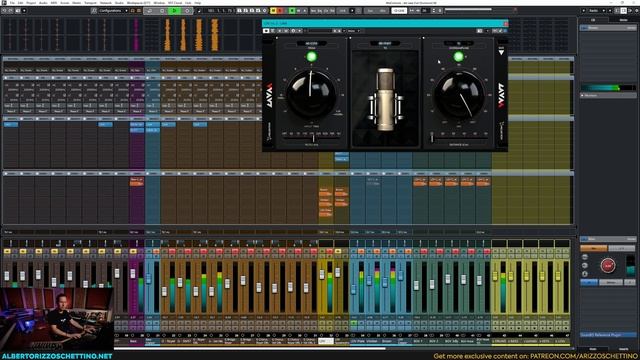The height and width of the screenshot is (360, 640).
Task: Open the Studio menu
Action: [x=119, y=2]
